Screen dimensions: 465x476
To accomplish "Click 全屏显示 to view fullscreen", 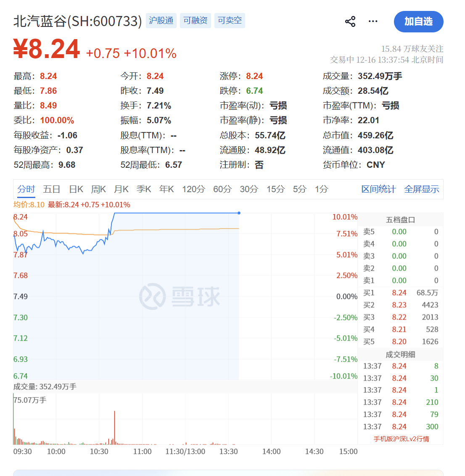I will point(422,189).
